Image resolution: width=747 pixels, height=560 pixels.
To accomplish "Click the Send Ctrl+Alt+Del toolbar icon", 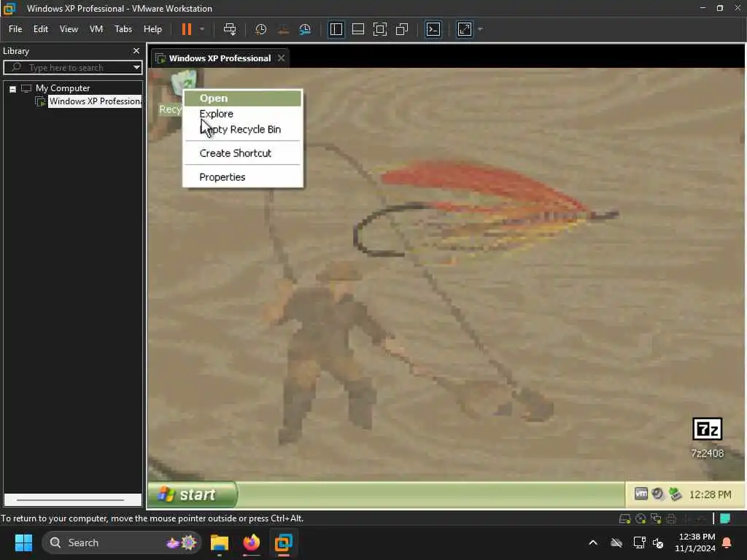I will click(230, 29).
